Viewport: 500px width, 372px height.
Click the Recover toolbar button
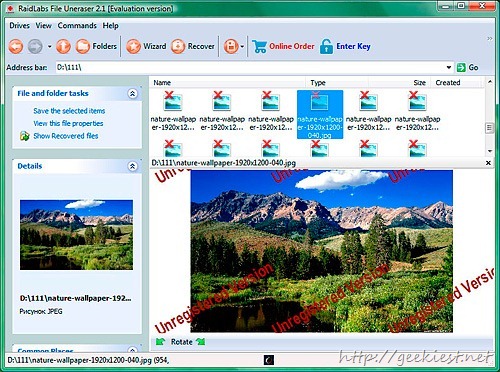193,46
